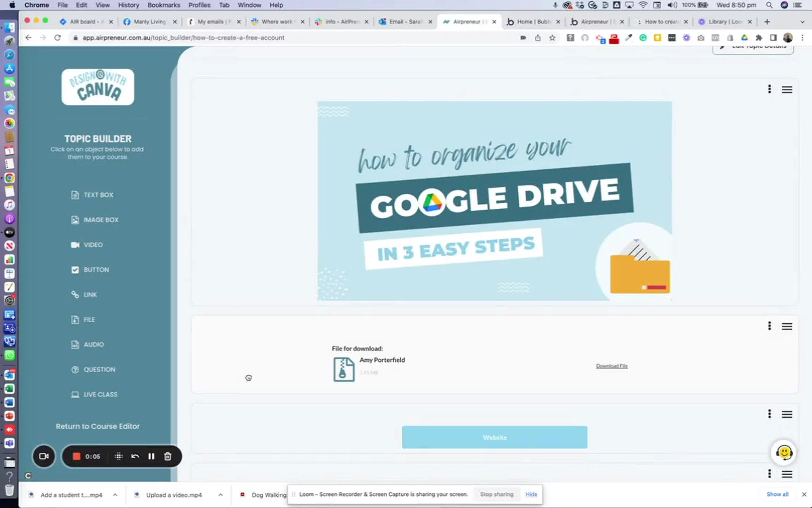Open options menu for Website button block
Image resolution: width=812 pixels, height=508 pixels.
tap(769, 414)
